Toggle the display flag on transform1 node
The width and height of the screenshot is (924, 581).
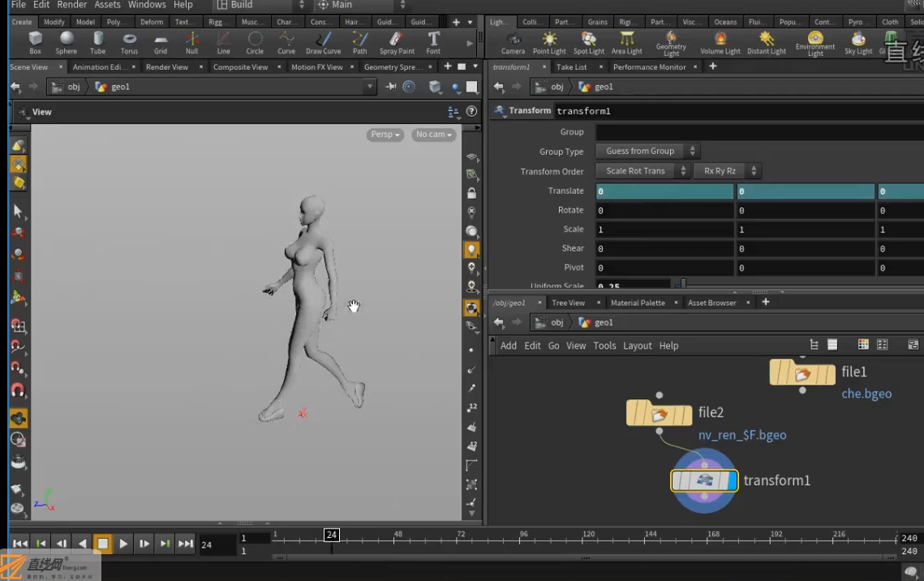(733, 480)
